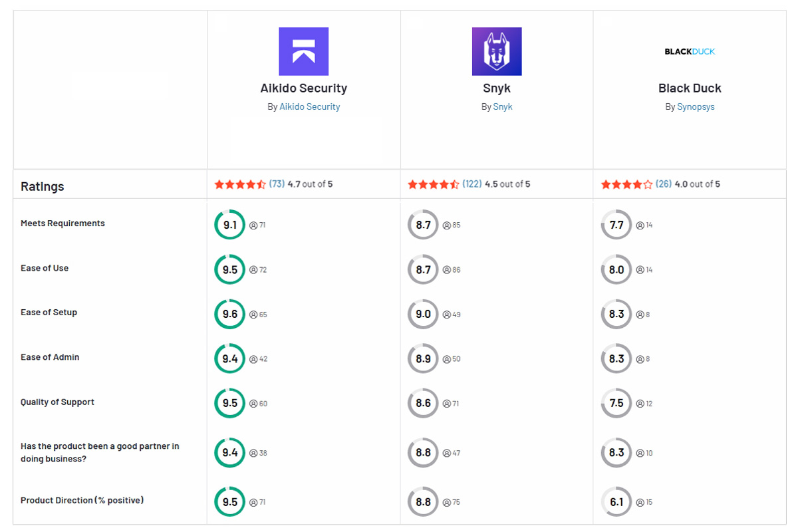Viewport: 798px width, 532px height.
Task: Click Black Duck's 8.0 Ease of Use ring
Action: click(616, 269)
